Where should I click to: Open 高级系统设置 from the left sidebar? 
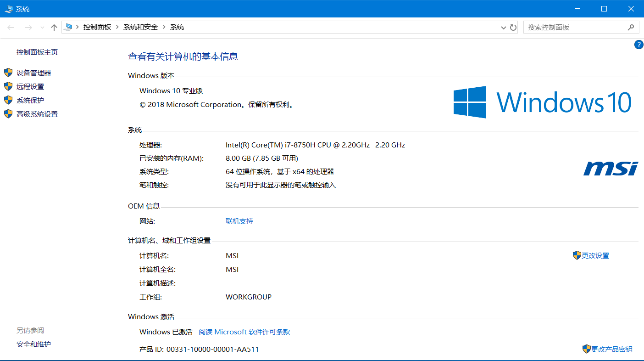(x=37, y=114)
